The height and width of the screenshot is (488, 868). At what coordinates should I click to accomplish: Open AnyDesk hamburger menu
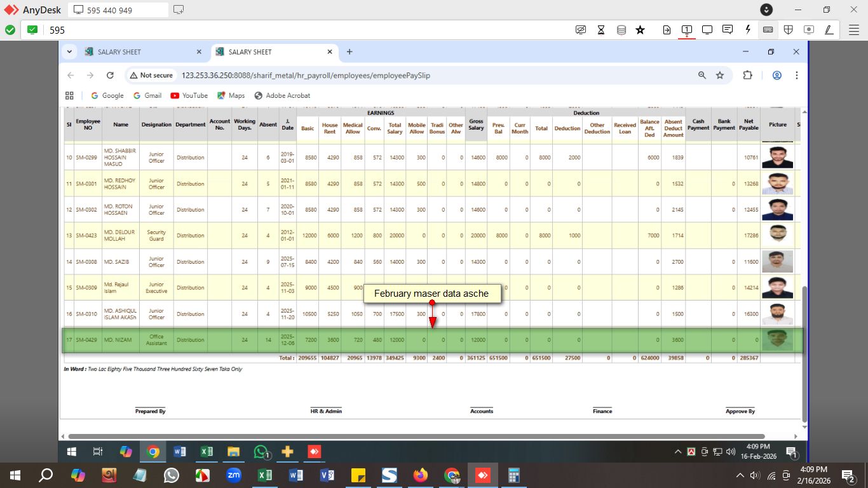click(x=854, y=30)
